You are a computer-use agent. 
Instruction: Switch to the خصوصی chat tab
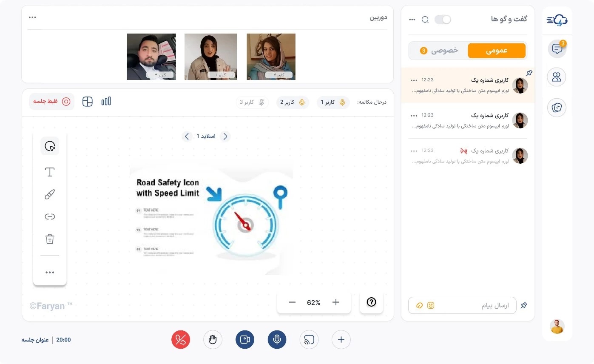pyautogui.click(x=438, y=50)
